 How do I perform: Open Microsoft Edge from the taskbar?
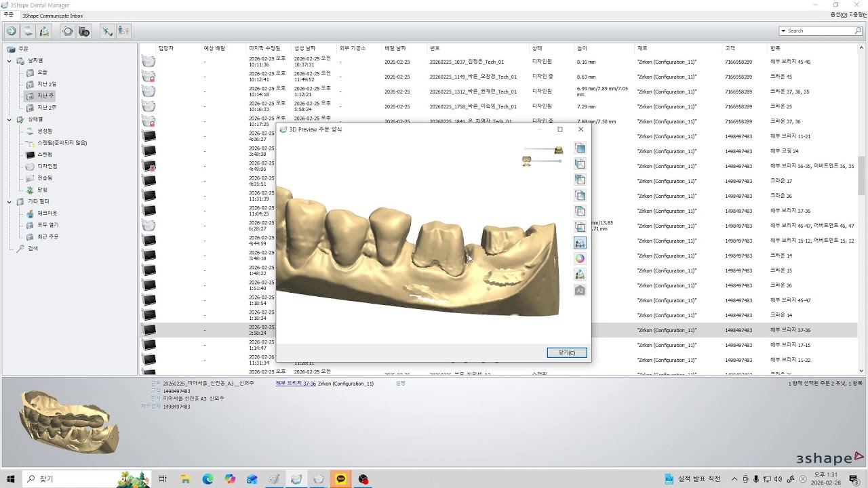tap(208, 479)
